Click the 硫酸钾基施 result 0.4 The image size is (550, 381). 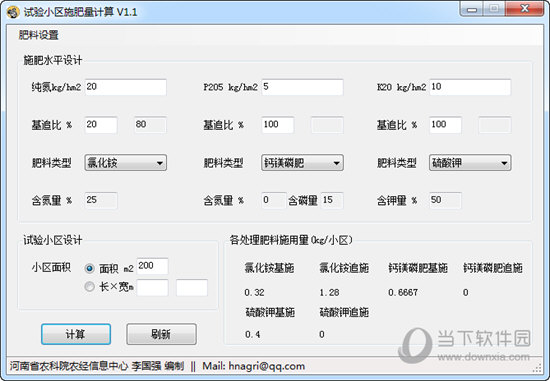pos(253,334)
